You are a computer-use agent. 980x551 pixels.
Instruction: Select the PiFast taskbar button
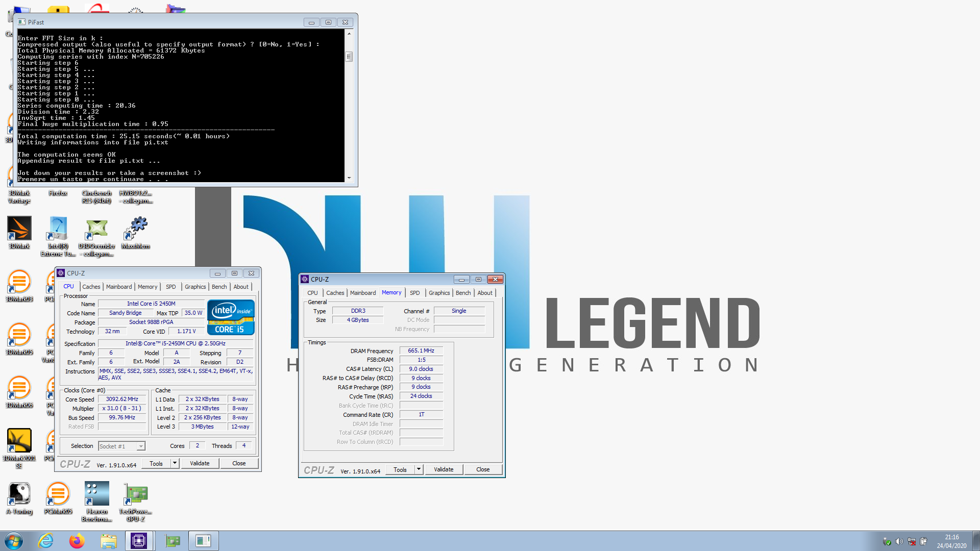(203, 541)
